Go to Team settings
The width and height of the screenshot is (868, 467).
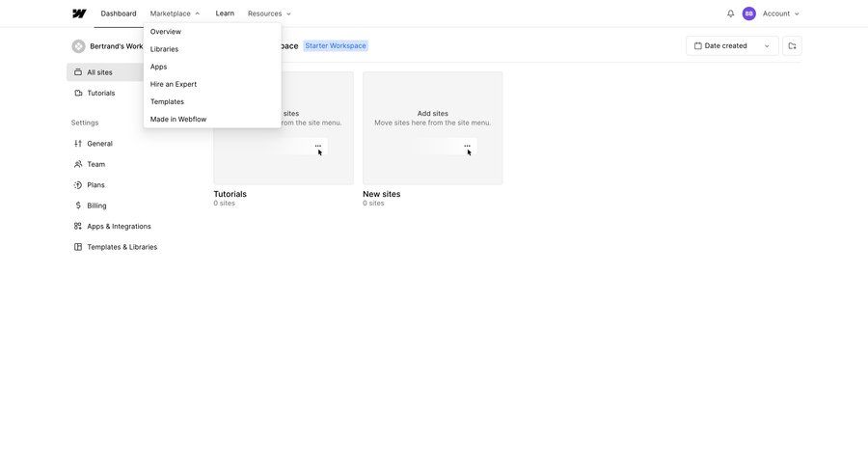95,164
